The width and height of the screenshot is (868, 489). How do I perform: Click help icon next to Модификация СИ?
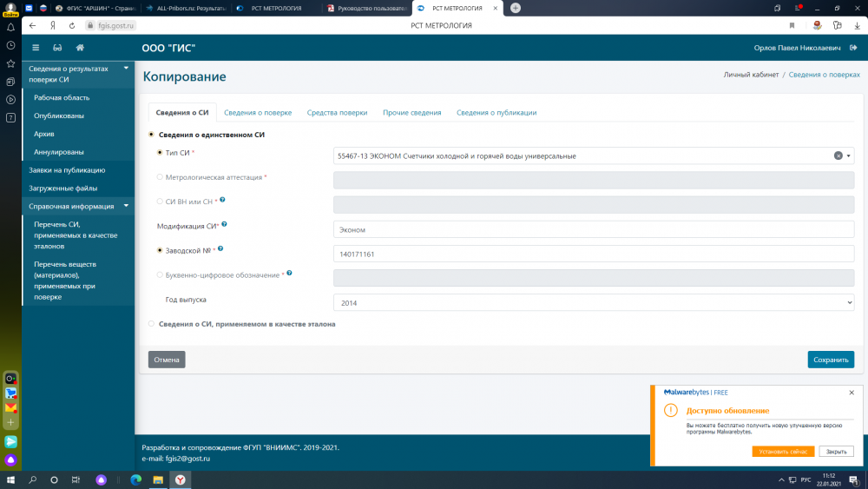pyautogui.click(x=224, y=225)
